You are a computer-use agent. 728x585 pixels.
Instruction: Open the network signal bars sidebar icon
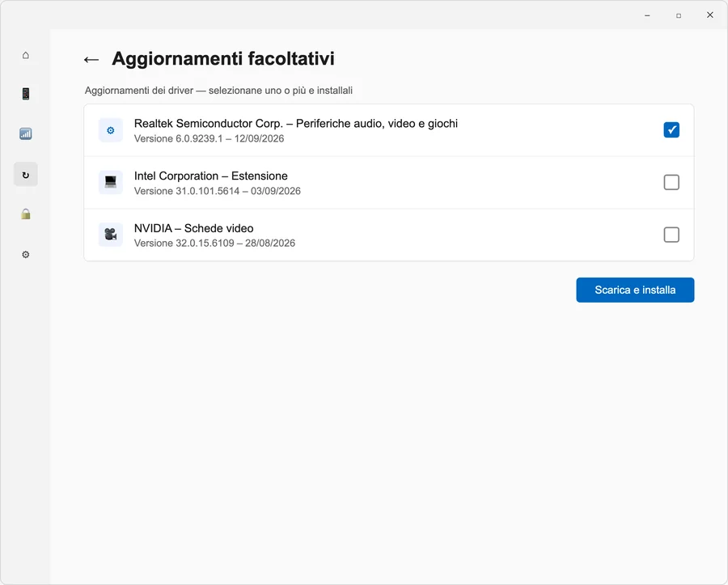tap(26, 134)
